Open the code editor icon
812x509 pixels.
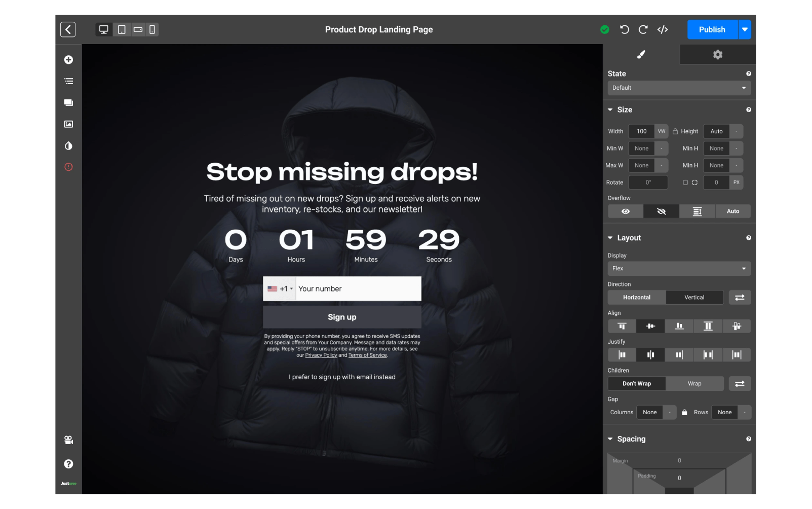click(662, 29)
